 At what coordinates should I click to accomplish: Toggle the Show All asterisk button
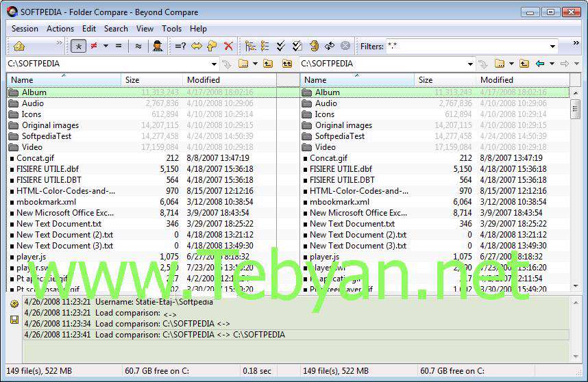click(x=78, y=47)
